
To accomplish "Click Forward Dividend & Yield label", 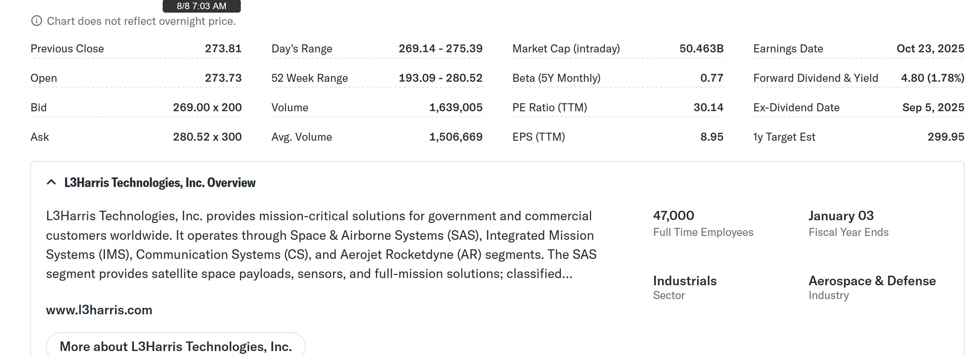I will coord(815,78).
